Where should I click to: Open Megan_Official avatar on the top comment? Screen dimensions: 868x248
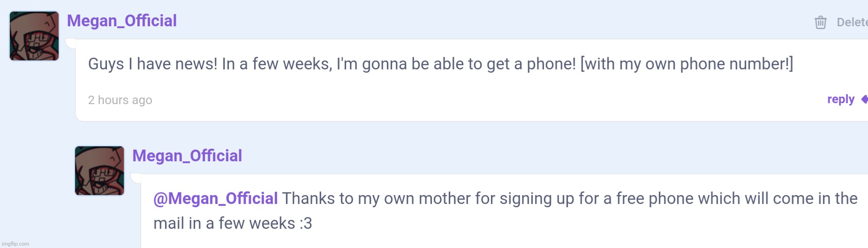tap(34, 36)
